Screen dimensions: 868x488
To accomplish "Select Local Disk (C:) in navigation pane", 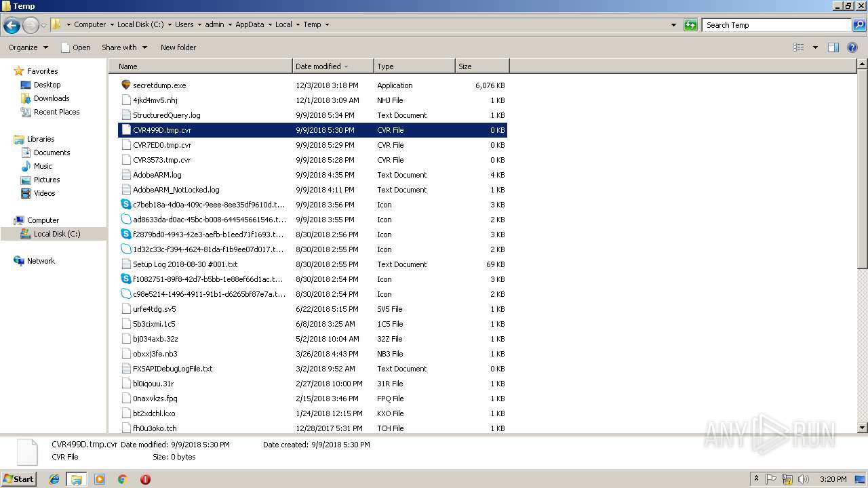I will point(57,234).
